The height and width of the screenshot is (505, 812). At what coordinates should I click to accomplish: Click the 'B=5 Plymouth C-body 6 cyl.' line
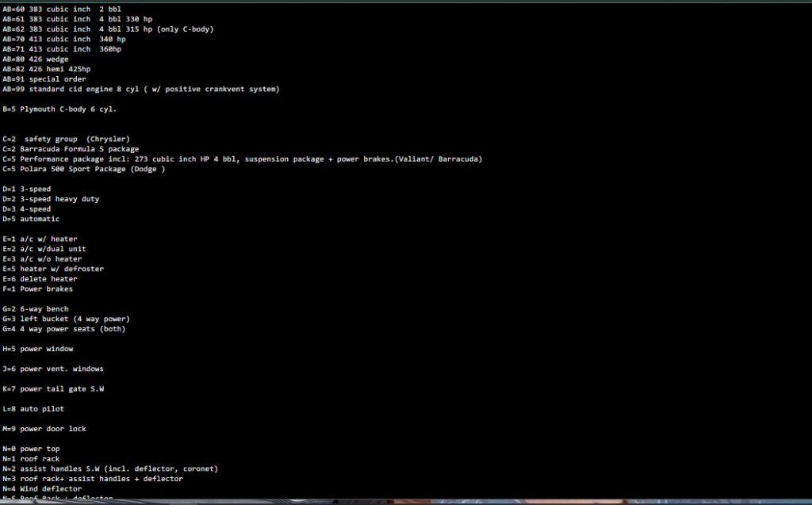pos(59,109)
